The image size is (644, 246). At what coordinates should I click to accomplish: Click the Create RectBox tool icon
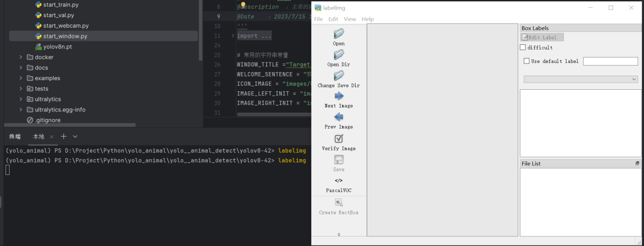pyautogui.click(x=339, y=203)
